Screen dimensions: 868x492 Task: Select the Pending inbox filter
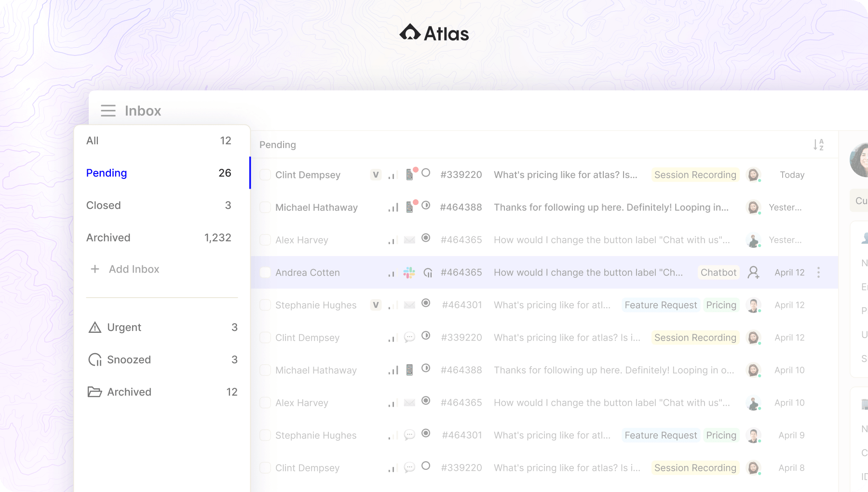coord(162,173)
